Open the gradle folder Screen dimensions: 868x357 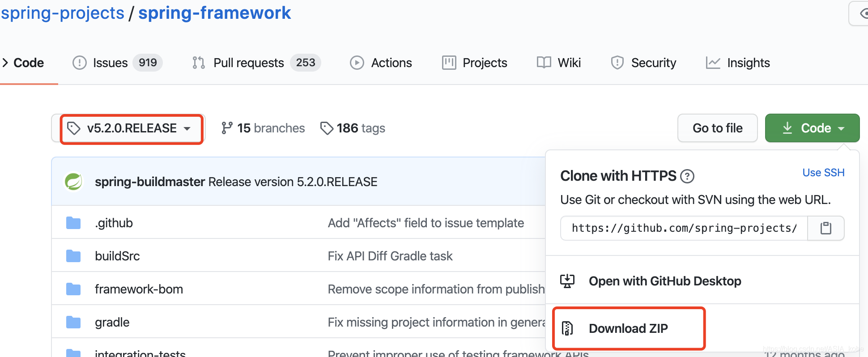point(112,322)
